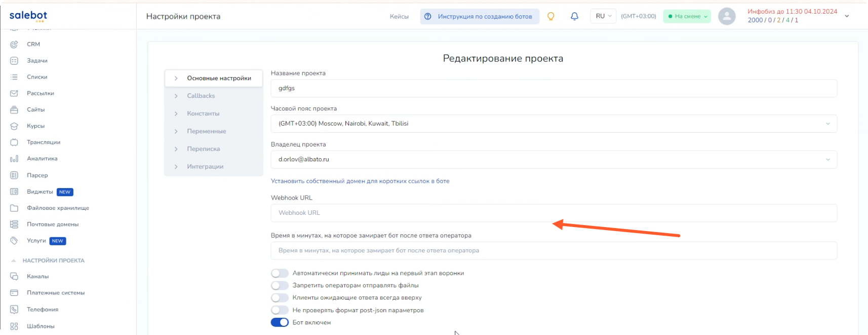Toggle Автоматически принимать лиды switch

280,273
